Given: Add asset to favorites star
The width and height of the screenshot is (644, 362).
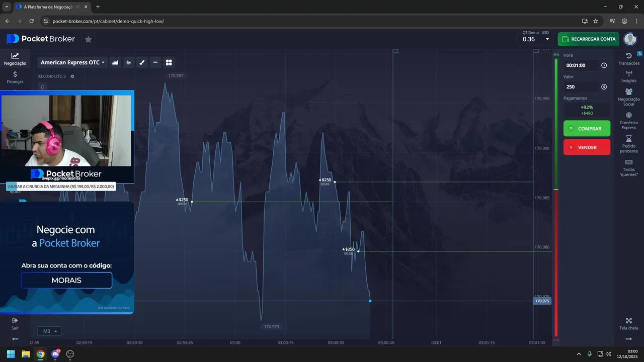Looking at the screenshot, I should click(x=88, y=39).
